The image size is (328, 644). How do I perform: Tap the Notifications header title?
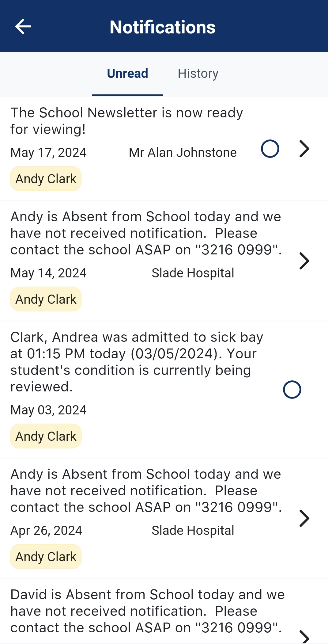[x=162, y=27]
